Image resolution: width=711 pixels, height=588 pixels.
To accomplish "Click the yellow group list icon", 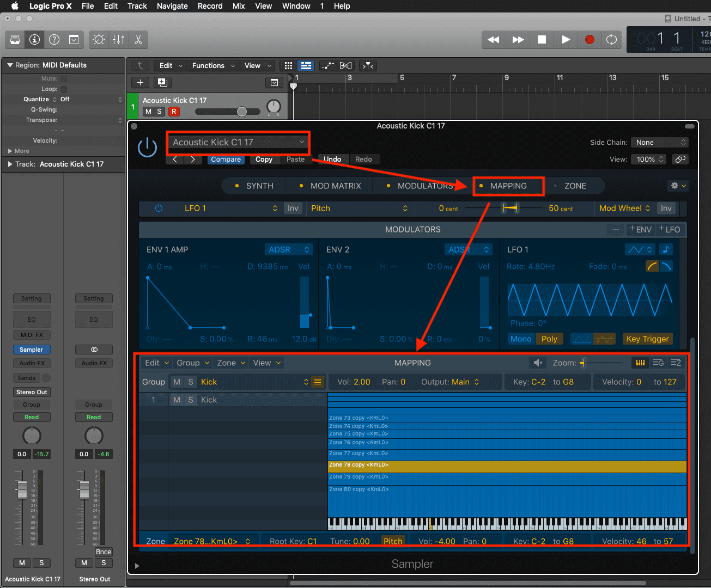I will point(318,382).
